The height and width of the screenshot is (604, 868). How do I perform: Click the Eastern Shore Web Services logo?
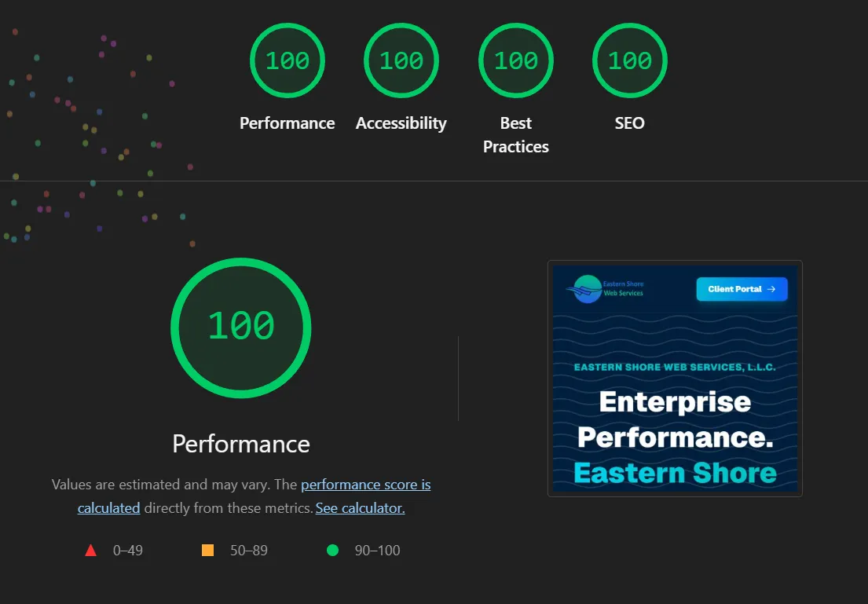(x=605, y=288)
